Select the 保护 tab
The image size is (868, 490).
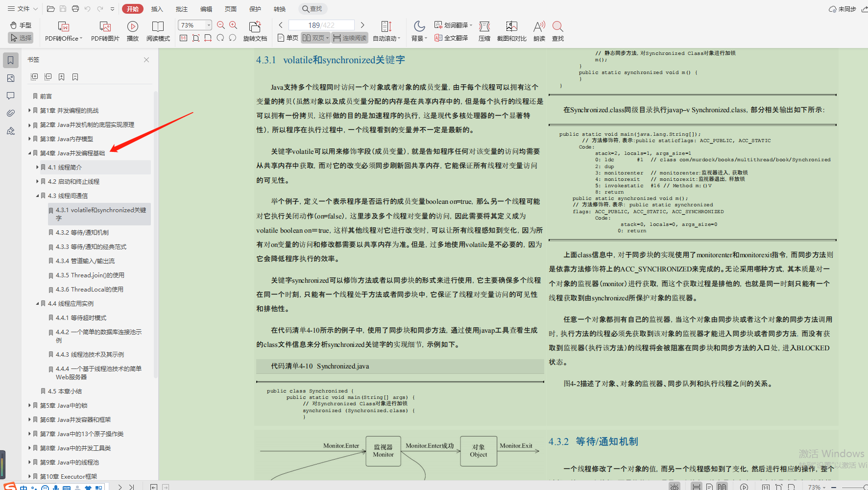[x=255, y=9]
